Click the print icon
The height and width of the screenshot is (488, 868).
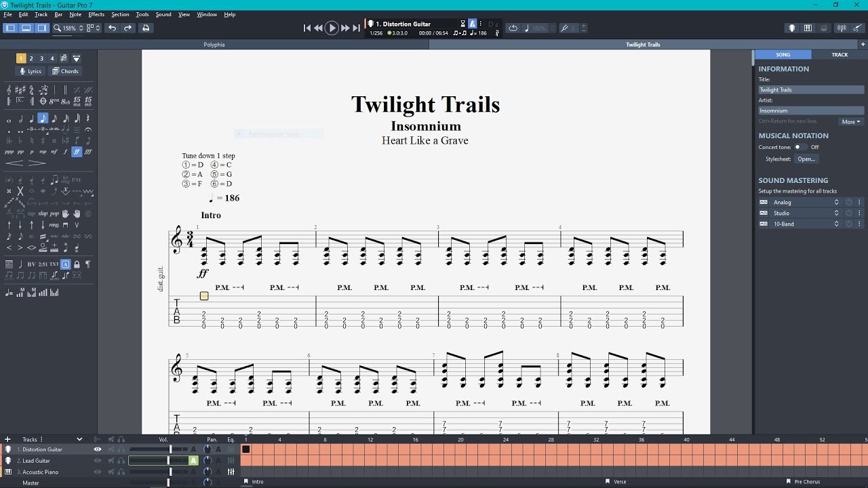[x=145, y=28]
